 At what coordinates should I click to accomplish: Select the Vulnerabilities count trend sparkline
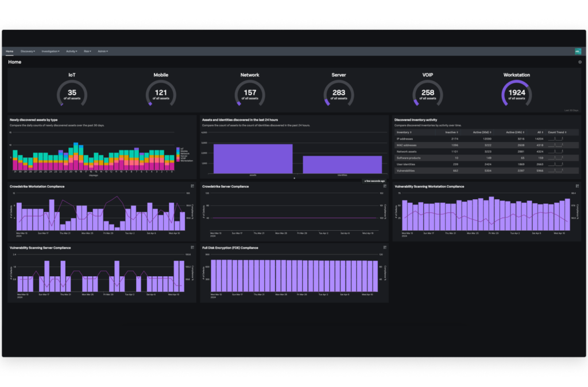pos(555,171)
